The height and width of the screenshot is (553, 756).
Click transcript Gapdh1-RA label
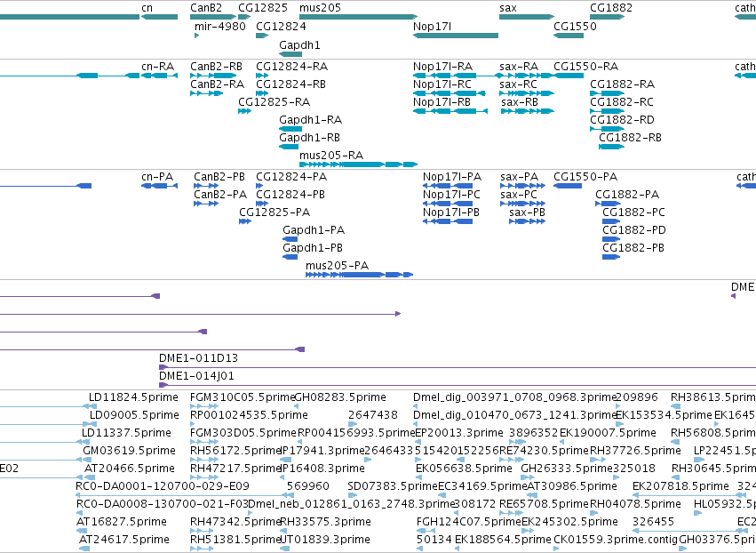point(311,120)
